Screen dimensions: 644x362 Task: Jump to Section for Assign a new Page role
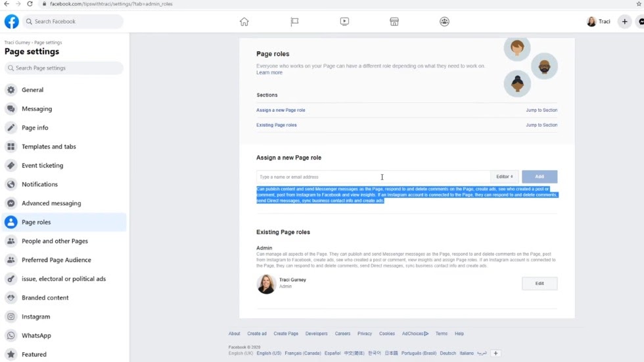pos(541,110)
